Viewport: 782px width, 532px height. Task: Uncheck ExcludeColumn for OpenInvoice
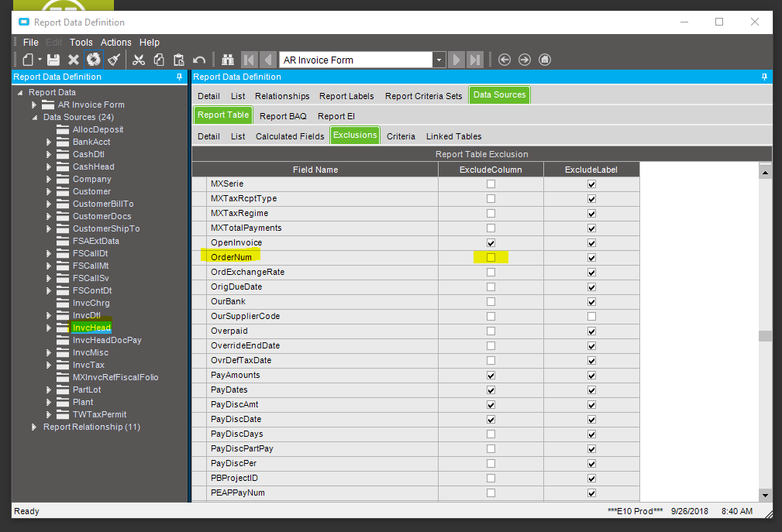pyautogui.click(x=491, y=242)
